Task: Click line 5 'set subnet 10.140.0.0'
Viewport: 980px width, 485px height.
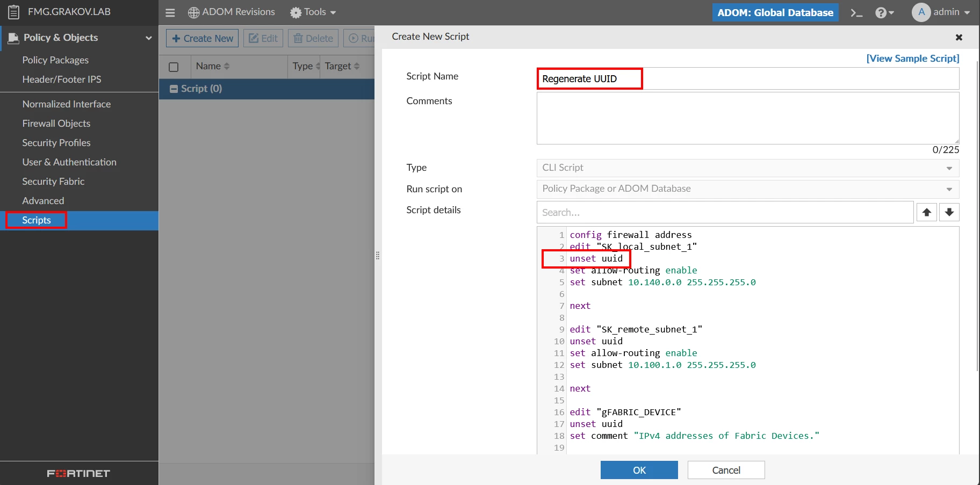Action: point(663,282)
